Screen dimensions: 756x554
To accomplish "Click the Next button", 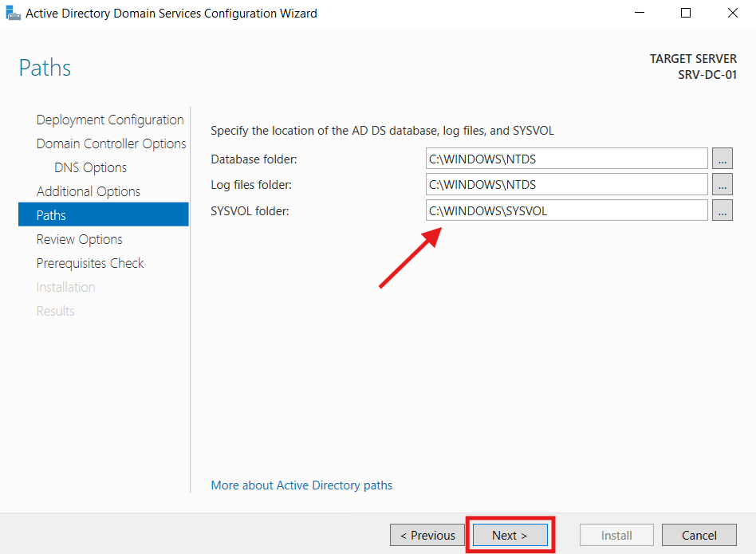I will pyautogui.click(x=510, y=535).
